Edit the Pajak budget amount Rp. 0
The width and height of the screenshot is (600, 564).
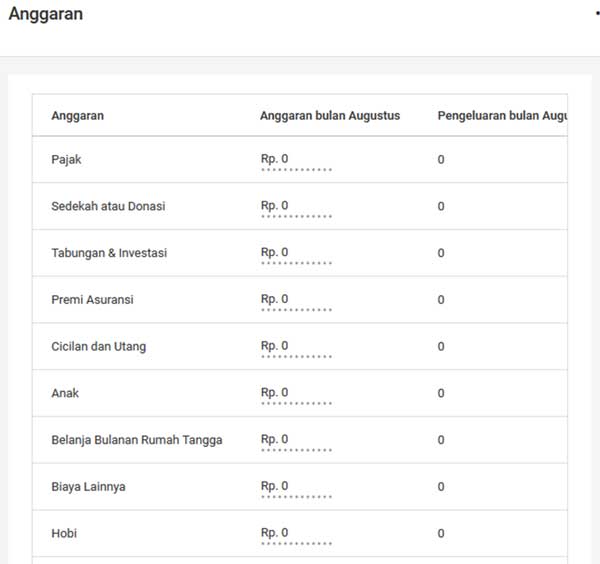pos(275,159)
